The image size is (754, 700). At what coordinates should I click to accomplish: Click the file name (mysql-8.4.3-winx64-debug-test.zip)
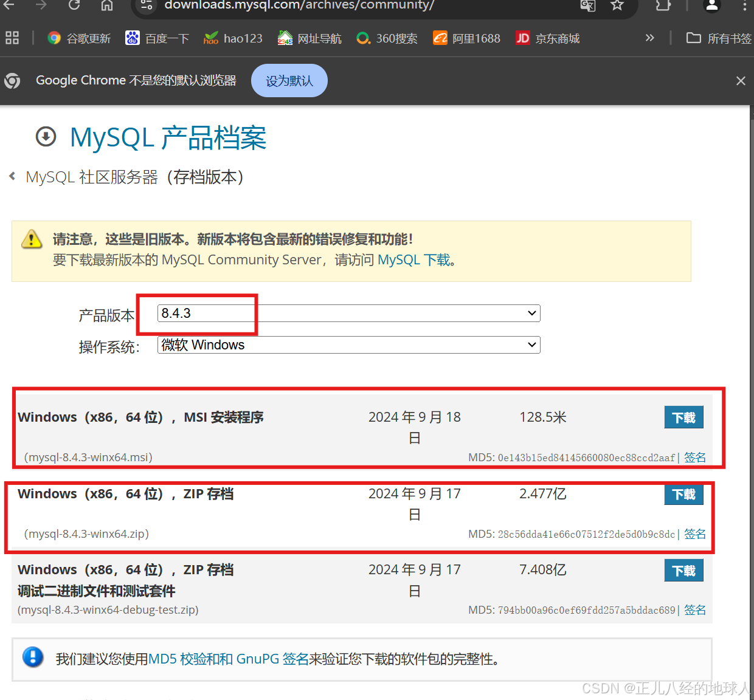108,610
